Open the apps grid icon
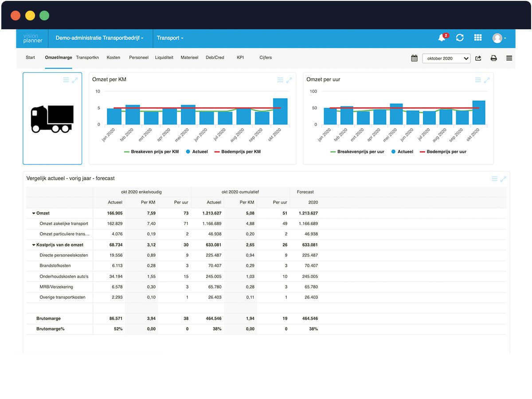Image resolution: width=532 pixels, height=399 pixels. (478, 38)
